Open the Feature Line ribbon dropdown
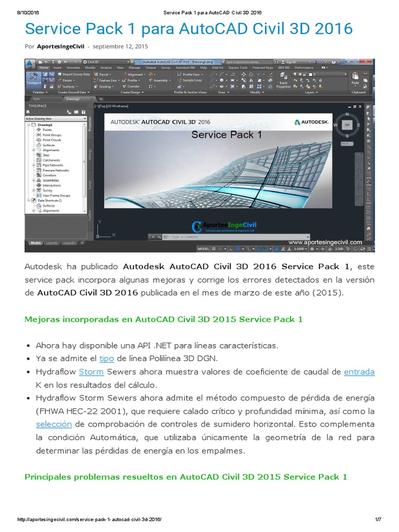 107,81
